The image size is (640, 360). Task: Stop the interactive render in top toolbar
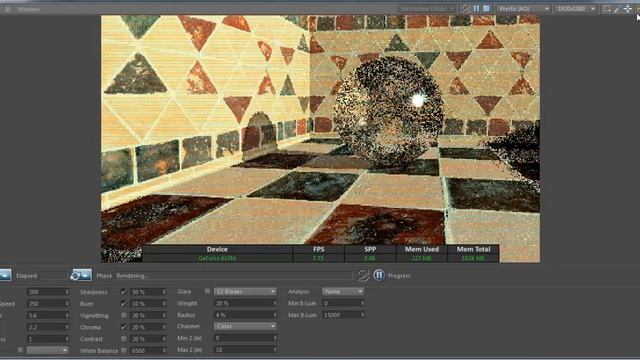click(x=487, y=9)
